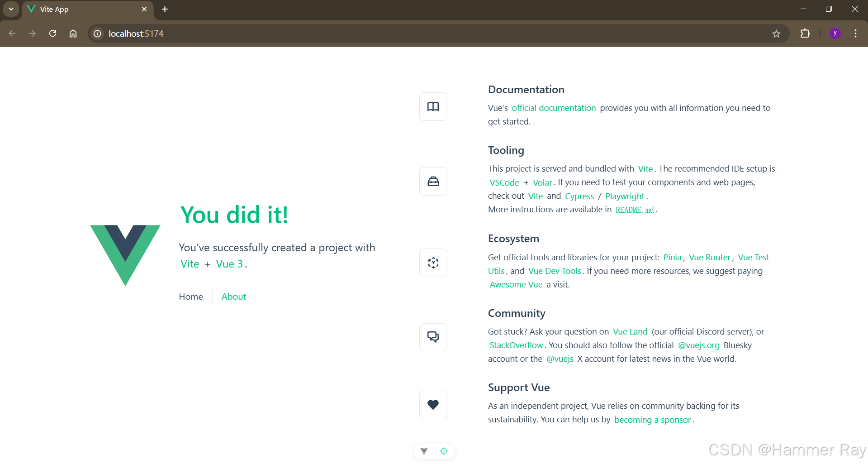Click the Tooling toolbox icon
This screenshot has width=868, height=464.
point(433,181)
